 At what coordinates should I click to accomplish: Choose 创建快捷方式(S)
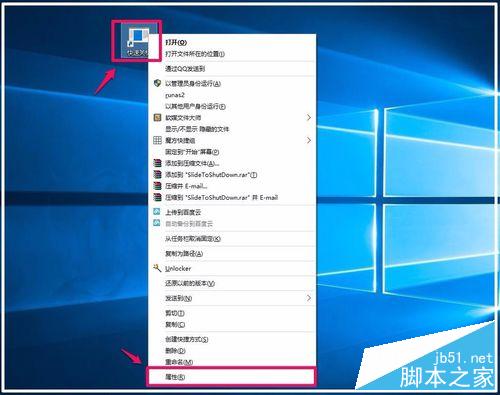[187, 339]
